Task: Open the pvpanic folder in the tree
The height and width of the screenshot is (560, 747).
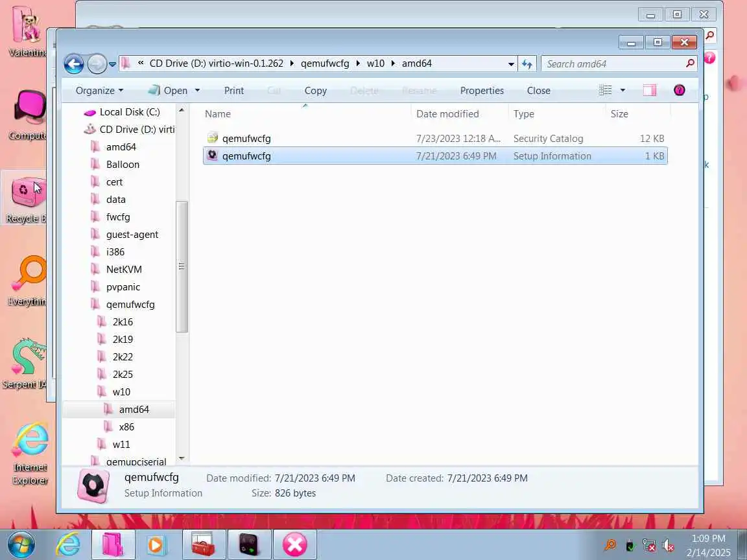Action: pyautogui.click(x=123, y=287)
